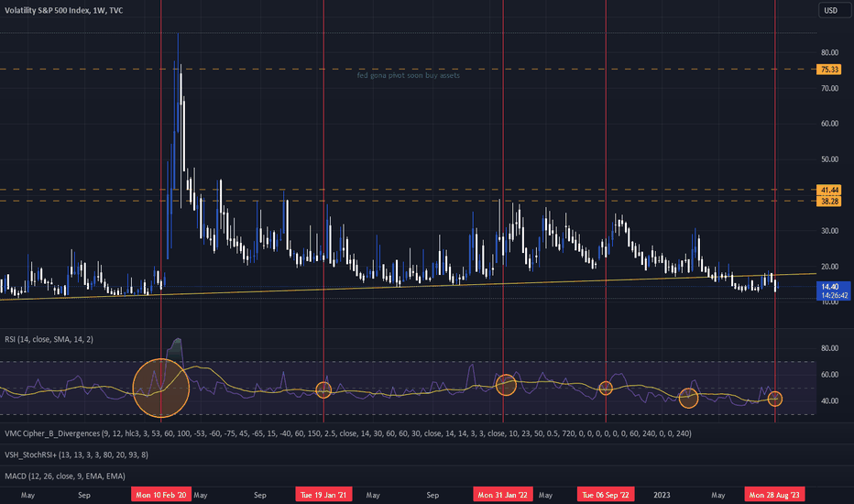Click the Volatility S&P 500 Index chart title

pos(64,10)
